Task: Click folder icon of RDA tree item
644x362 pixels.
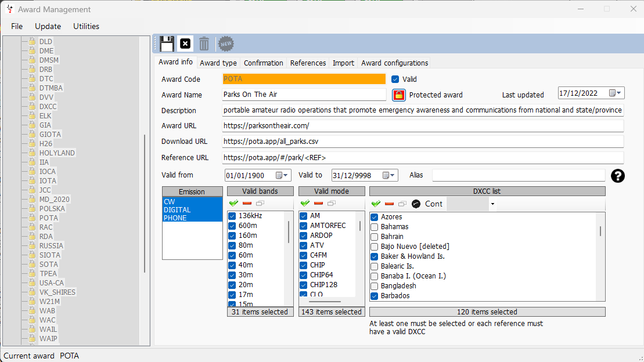Action: click(x=32, y=237)
